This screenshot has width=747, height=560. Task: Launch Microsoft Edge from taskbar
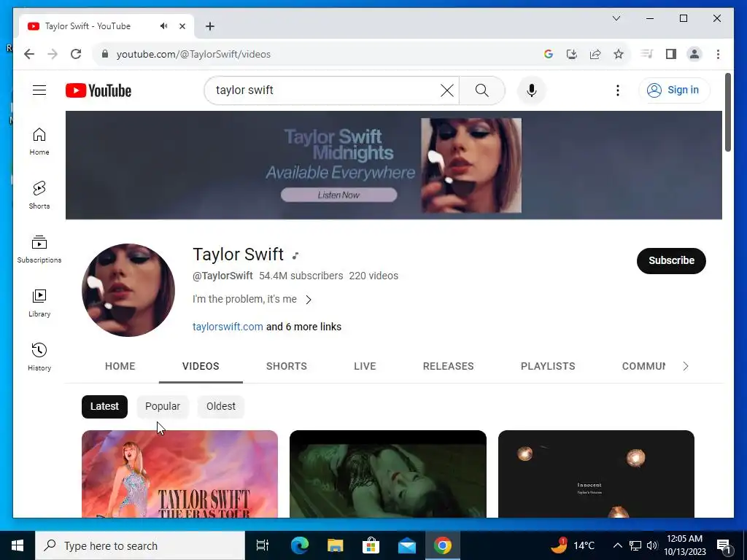[300, 545]
